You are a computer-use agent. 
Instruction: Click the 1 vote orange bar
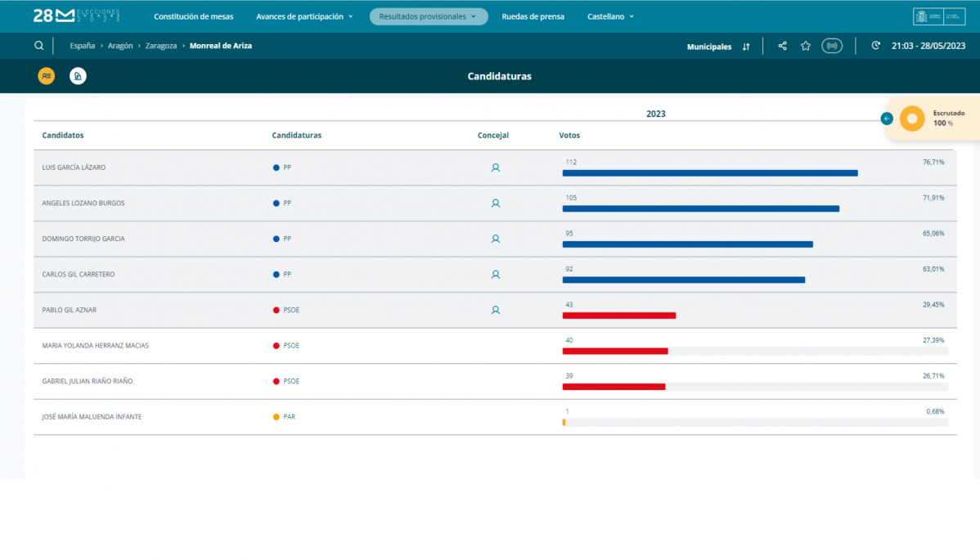(564, 423)
